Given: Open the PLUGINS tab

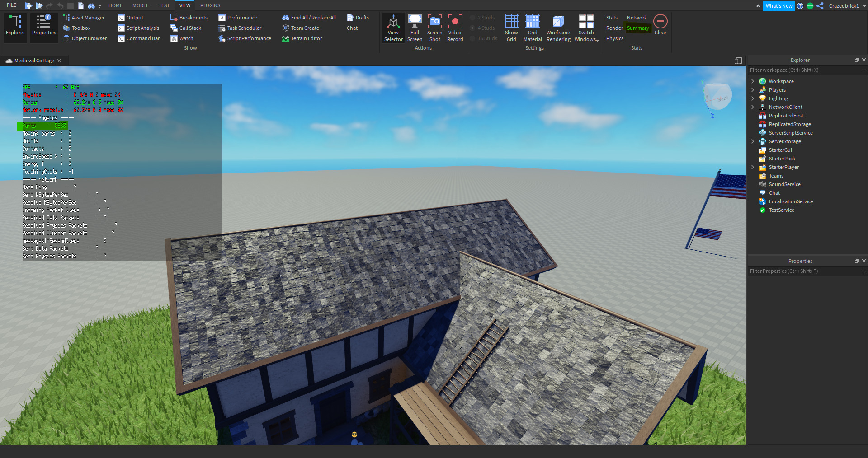Looking at the screenshot, I should point(210,5).
